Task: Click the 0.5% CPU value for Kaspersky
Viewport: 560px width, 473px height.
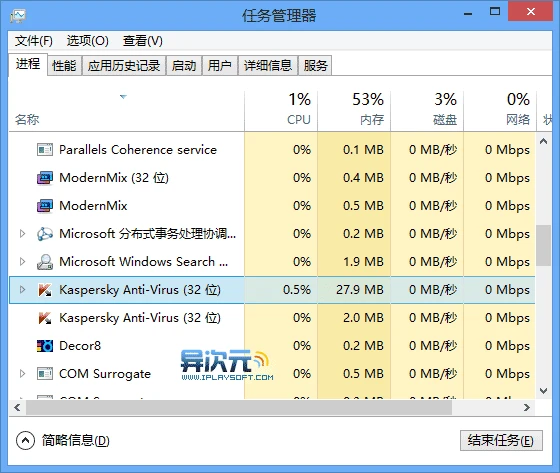Action: (x=297, y=290)
